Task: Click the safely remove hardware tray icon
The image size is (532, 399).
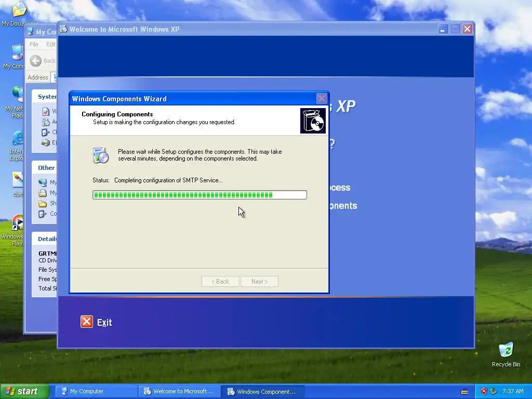Action: 493,391
